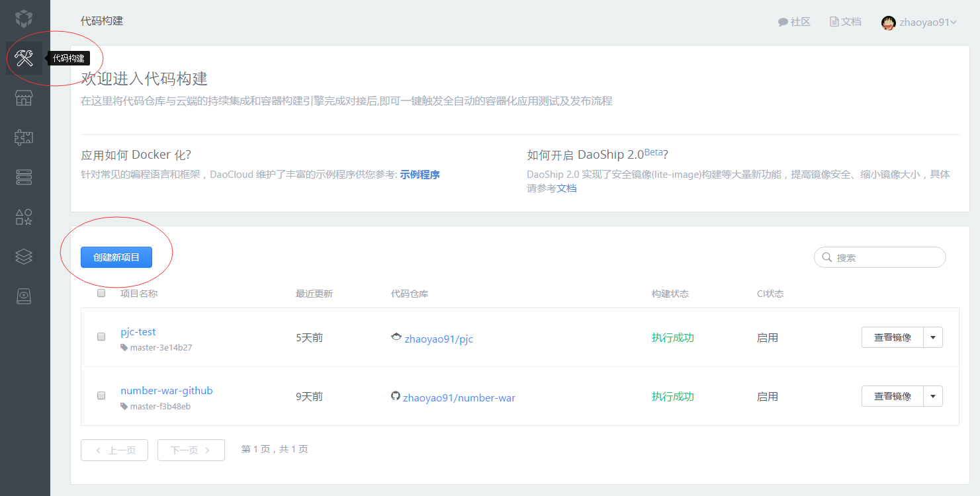Open the disk drive icon in sidebar

pyautogui.click(x=24, y=296)
